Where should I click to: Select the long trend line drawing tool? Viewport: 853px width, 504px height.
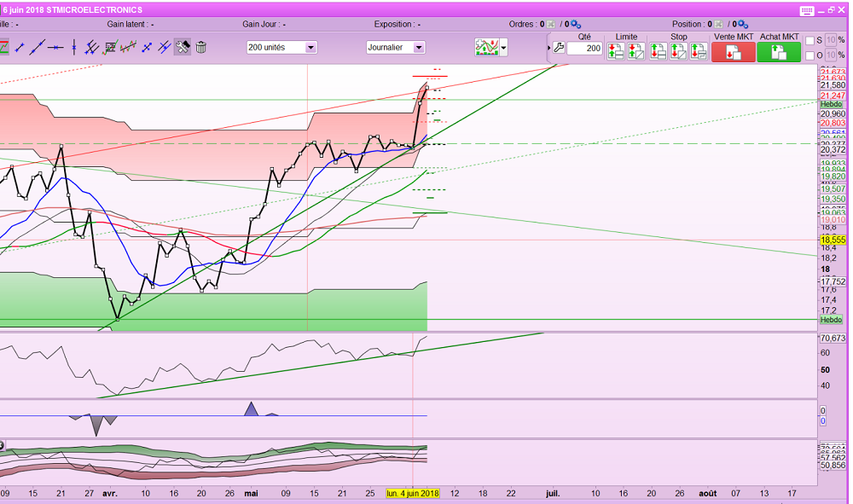pos(37,47)
